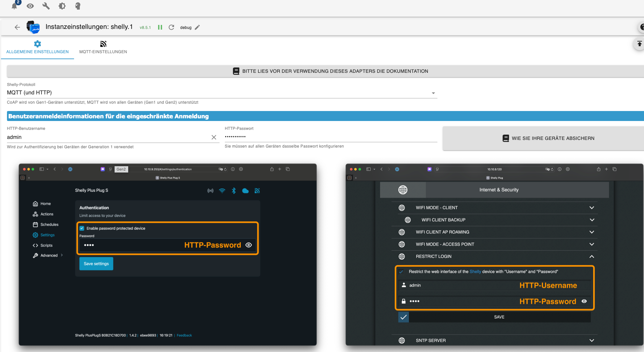Click the head profile icon in the top bar
The image size is (644, 352).
point(78,6)
